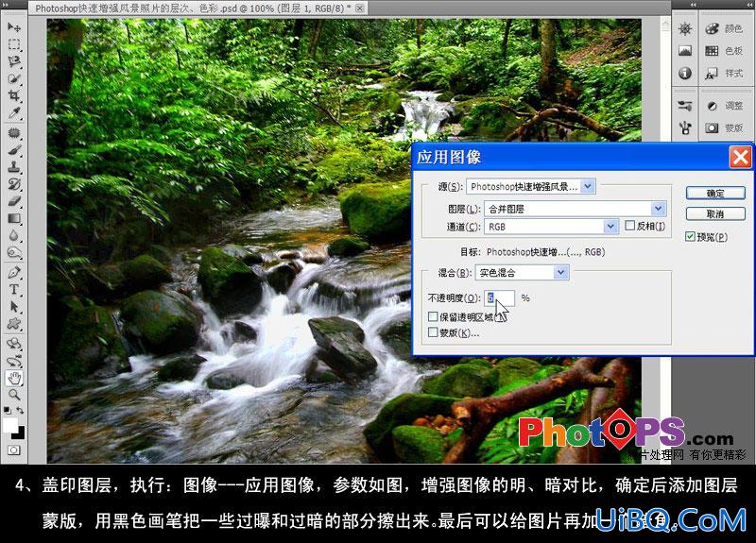Image resolution: width=756 pixels, height=543 pixels.
Task: Open the Clone Source panel icon
Action: [684, 127]
